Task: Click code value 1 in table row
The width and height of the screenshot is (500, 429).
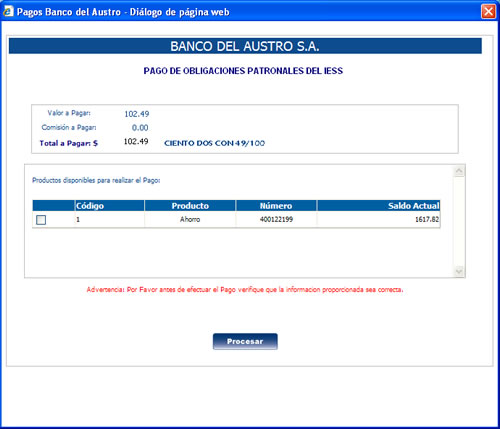Action: pos(78,219)
